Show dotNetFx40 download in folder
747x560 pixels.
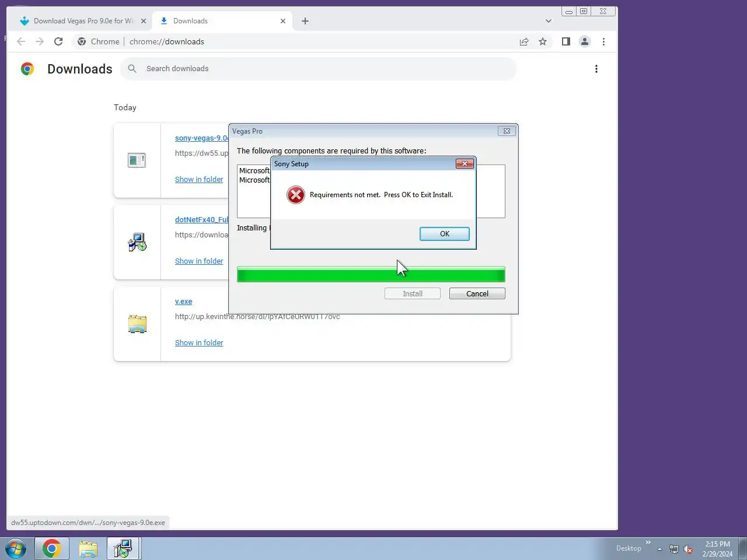click(199, 261)
